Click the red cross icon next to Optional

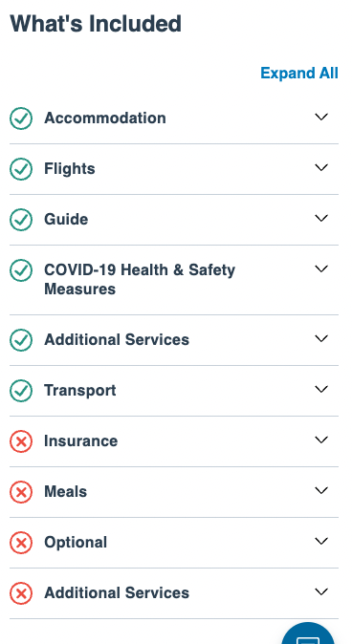21,543
